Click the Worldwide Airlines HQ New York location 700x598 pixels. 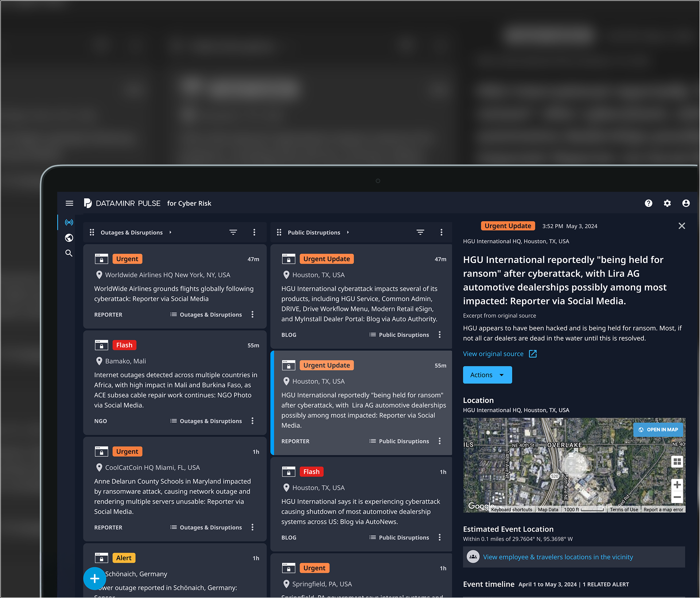168,275
